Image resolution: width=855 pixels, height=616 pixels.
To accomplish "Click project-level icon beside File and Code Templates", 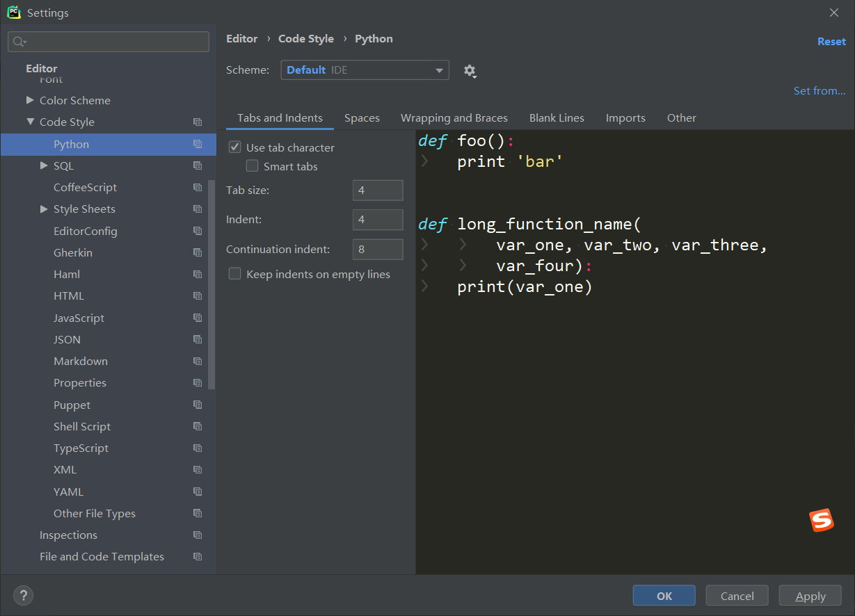I will [198, 557].
